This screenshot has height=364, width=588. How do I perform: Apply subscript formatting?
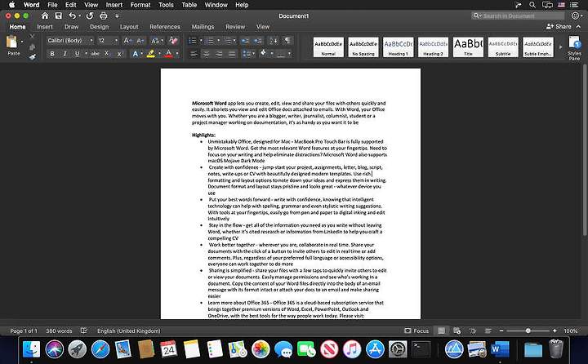pos(107,54)
